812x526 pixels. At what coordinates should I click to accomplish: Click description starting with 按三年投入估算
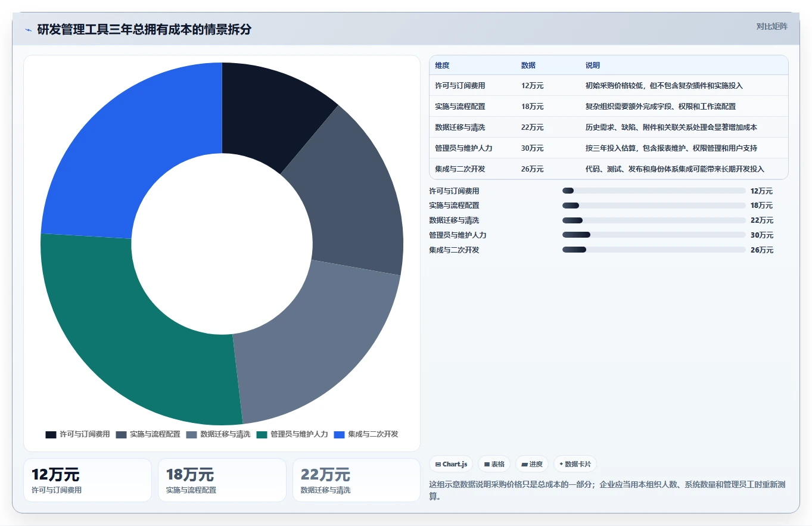pyautogui.click(x=671, y=148)
